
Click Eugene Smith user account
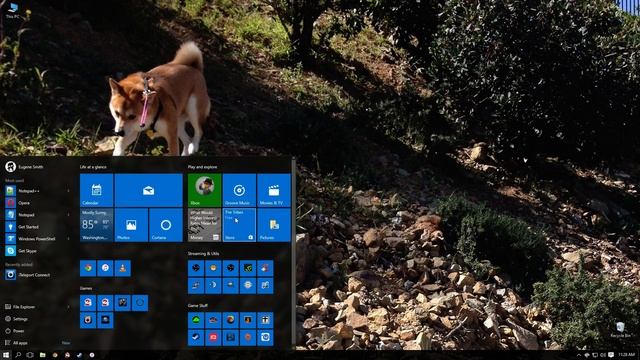point(24,167)
